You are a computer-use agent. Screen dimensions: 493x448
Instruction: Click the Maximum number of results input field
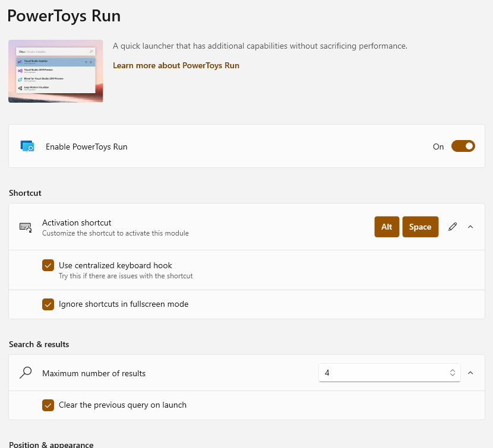[x=389, y=373]
